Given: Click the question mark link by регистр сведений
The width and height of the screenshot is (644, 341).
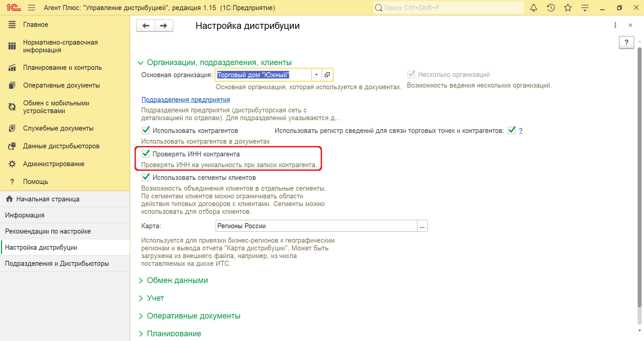Looking at the screenshot, I should pos(521,131).
